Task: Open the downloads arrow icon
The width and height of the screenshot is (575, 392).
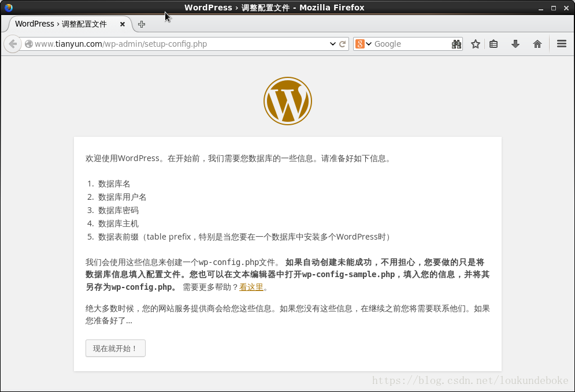Action: [515, 44]
